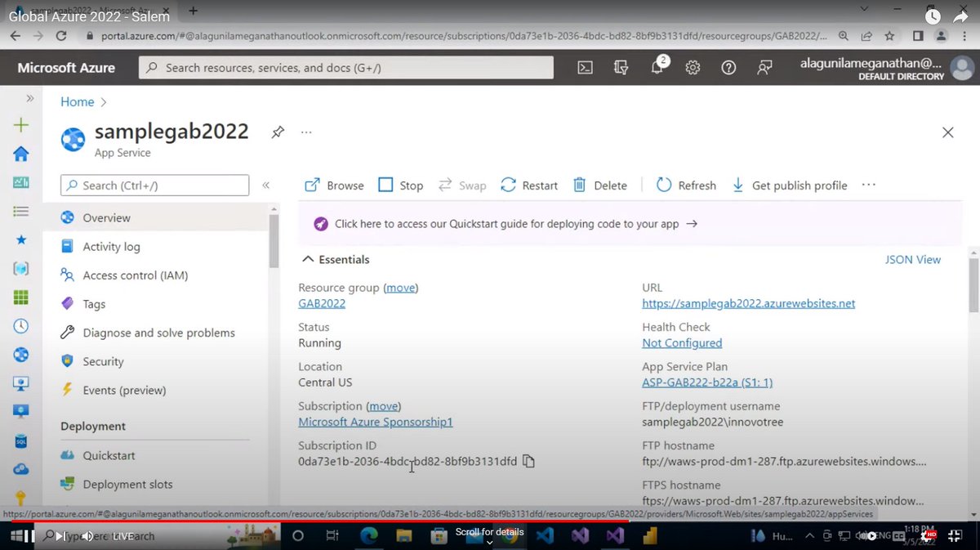Open more options ellipsis beside samplegab2022 title
This screenshot has height=550, width=980.
pyautogui.click(x=306, y=132)
